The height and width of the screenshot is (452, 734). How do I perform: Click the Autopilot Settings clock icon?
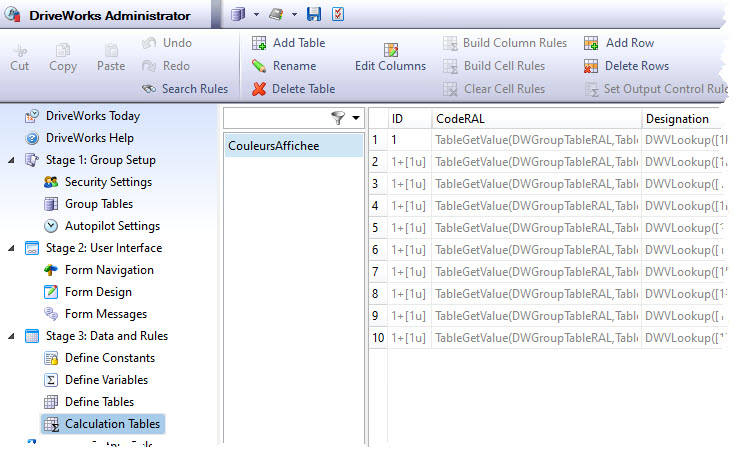[x=51, y=226]
